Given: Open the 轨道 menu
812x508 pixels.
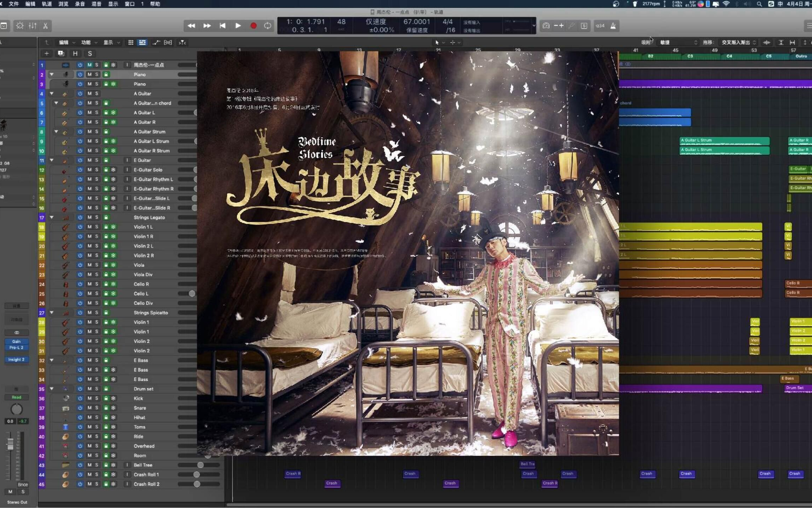Looking at the screenshot, I should point(47,4).
